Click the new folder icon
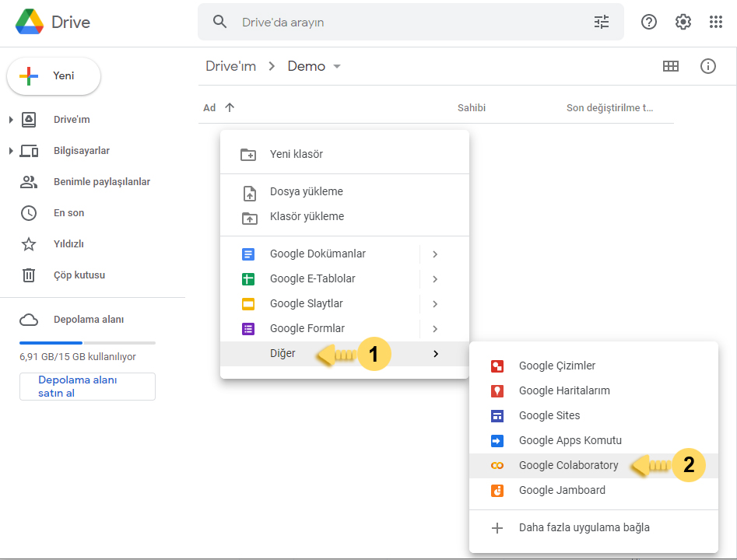The height and width of the screenshot is (560, 737). point(248,154)
